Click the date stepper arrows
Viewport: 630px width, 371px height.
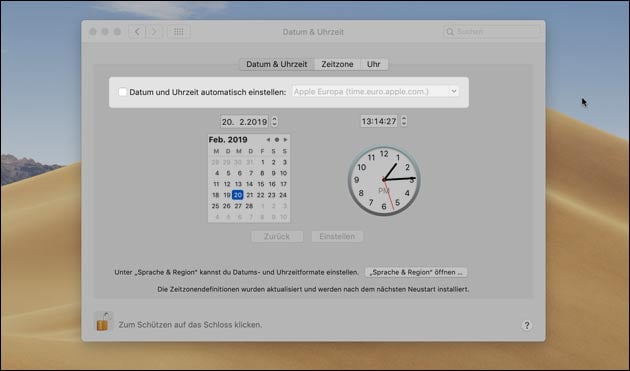(274, 121)
